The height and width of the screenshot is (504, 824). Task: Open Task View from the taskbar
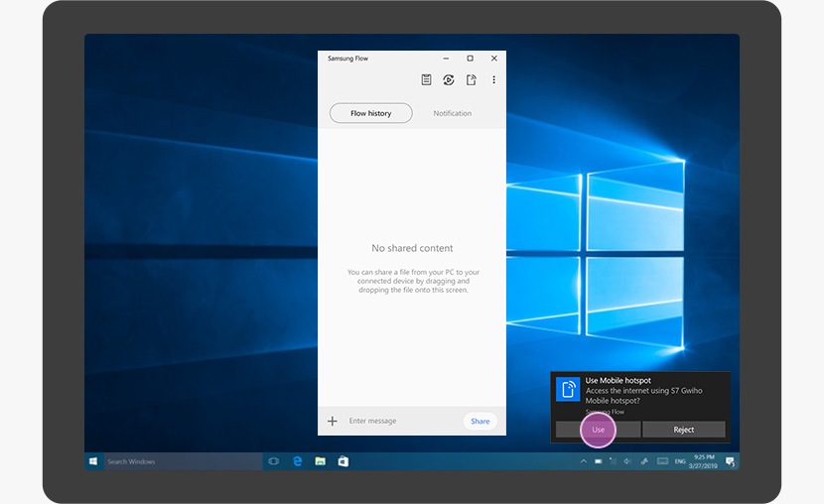[274, 461]
